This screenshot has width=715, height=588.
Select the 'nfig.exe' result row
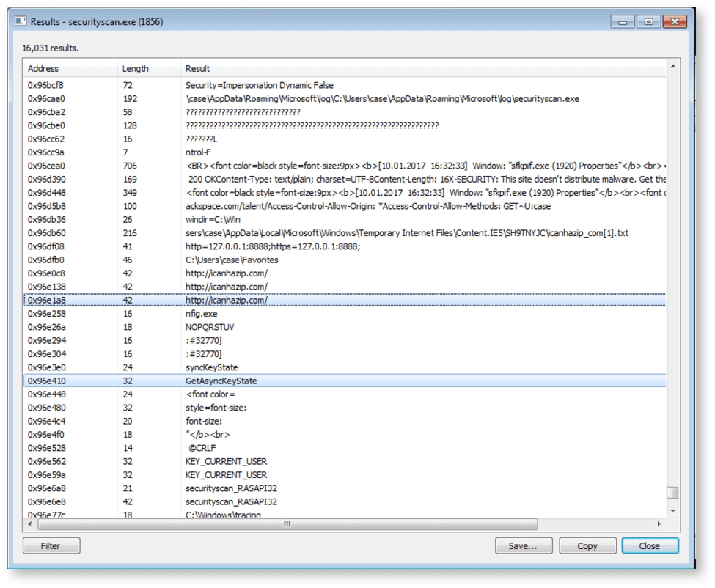click(345, 314)
